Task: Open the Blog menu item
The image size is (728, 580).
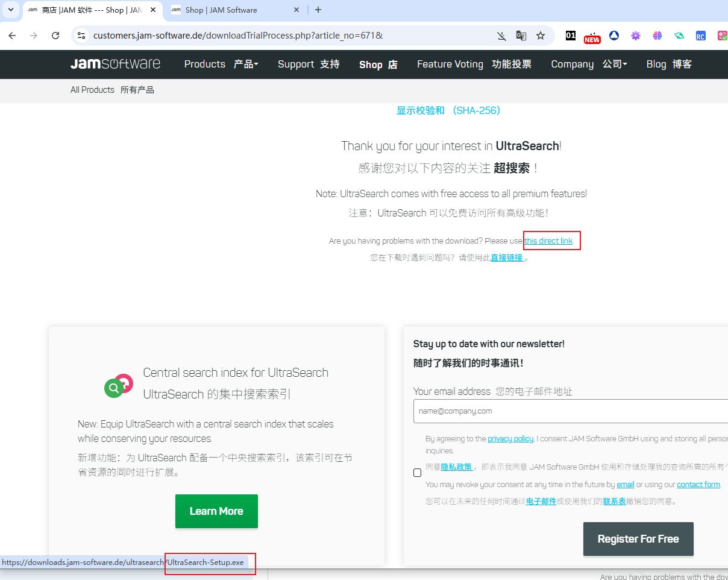Action: pyautogui.click(x=669, y=64)
